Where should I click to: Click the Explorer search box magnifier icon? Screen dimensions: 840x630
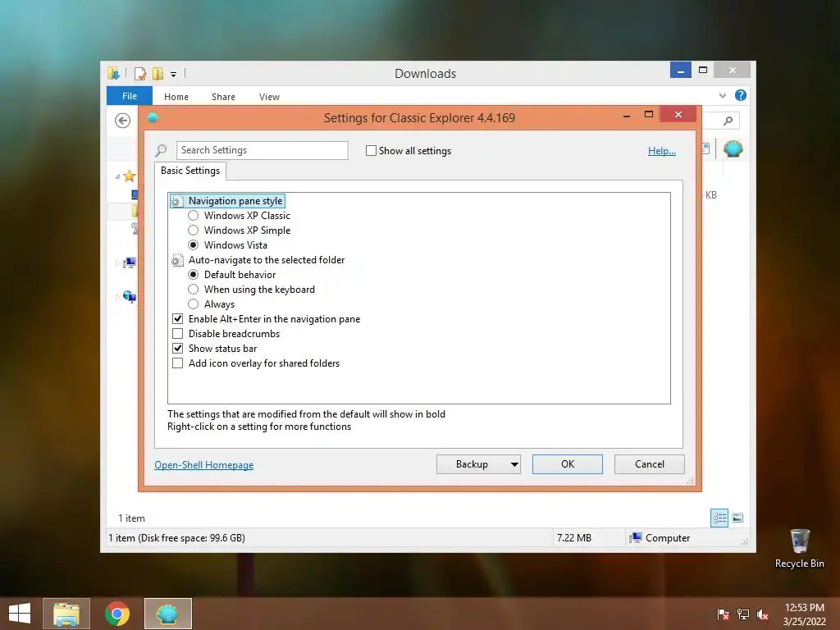tap(728, 121)
